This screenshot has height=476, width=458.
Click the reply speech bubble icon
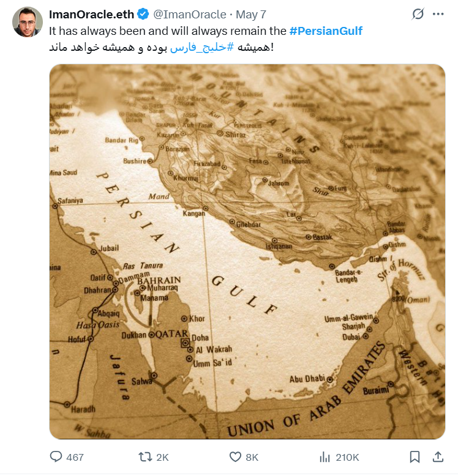(x=56, y=456)
